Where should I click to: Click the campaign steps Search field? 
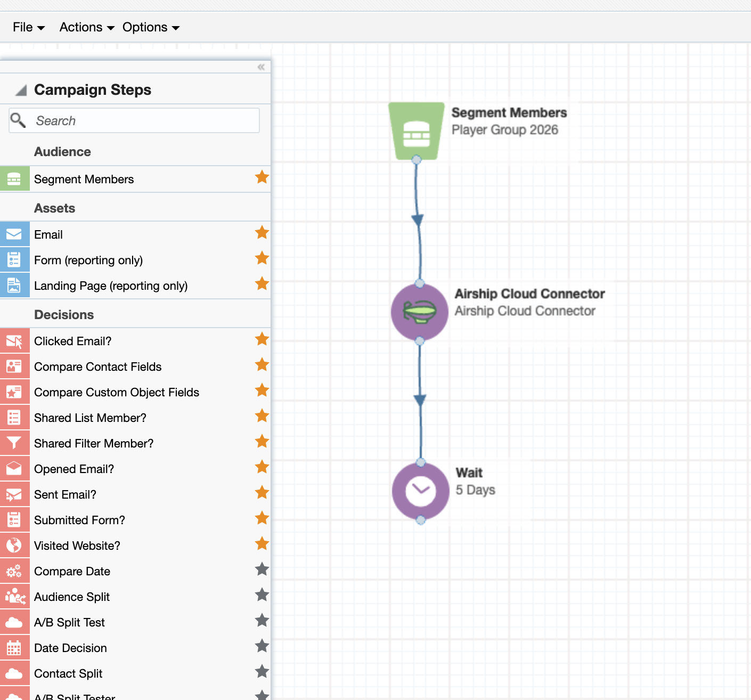[144, 121]
